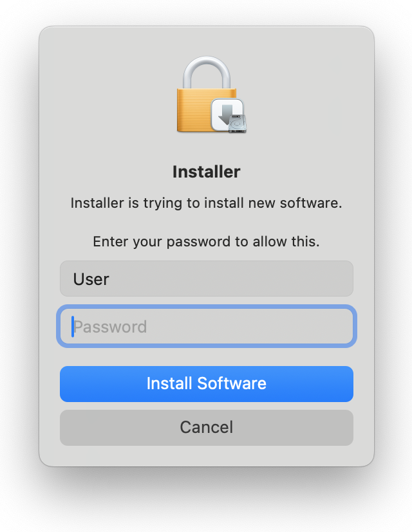412x532 pixels.
Task: Click 'Installer is trying to install' message
Action: click(x=206, y=203)
